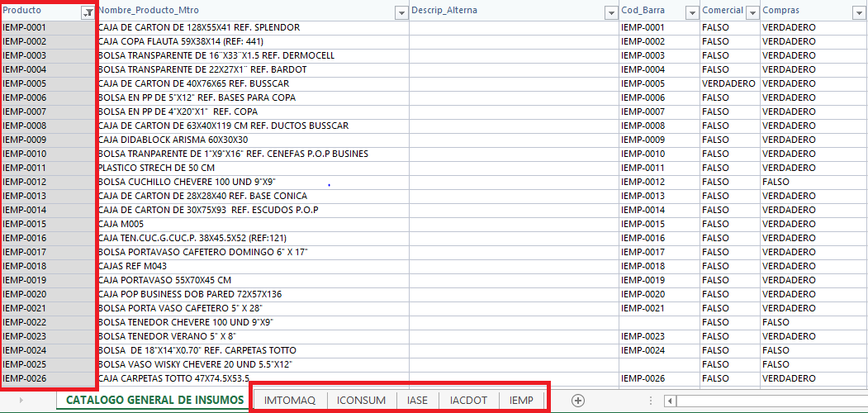The width and height of the screenshot is (868, 413).
Task: Select cell BOLSA TENEDOR VERANO 5" X 8"
Action: [x=253, y=337]
